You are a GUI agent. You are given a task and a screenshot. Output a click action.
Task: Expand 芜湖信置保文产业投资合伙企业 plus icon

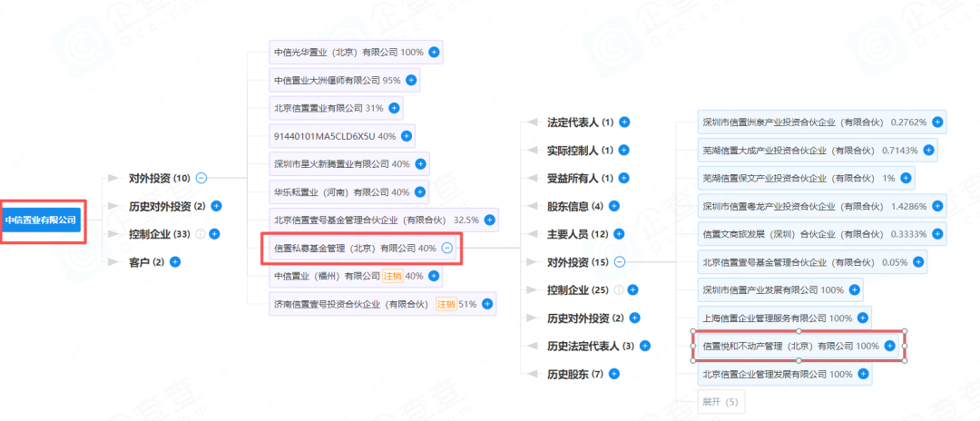(906, 178)
